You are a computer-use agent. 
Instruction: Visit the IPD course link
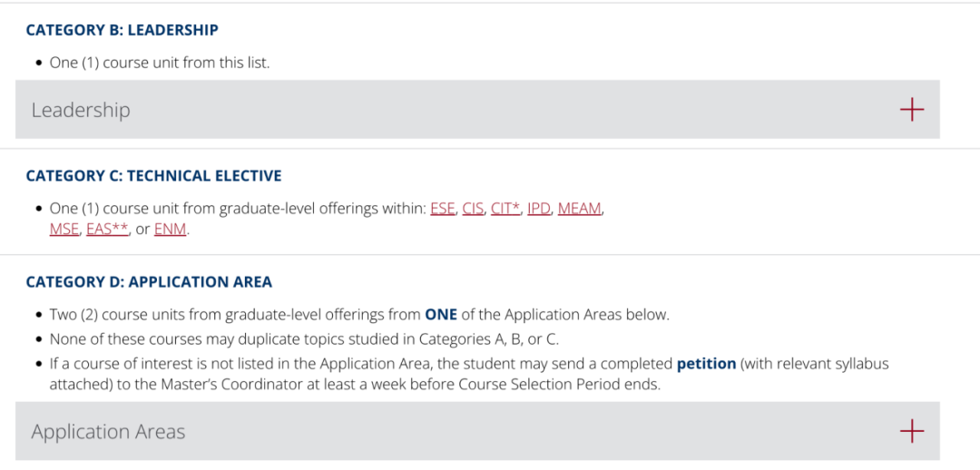(539, 209)
